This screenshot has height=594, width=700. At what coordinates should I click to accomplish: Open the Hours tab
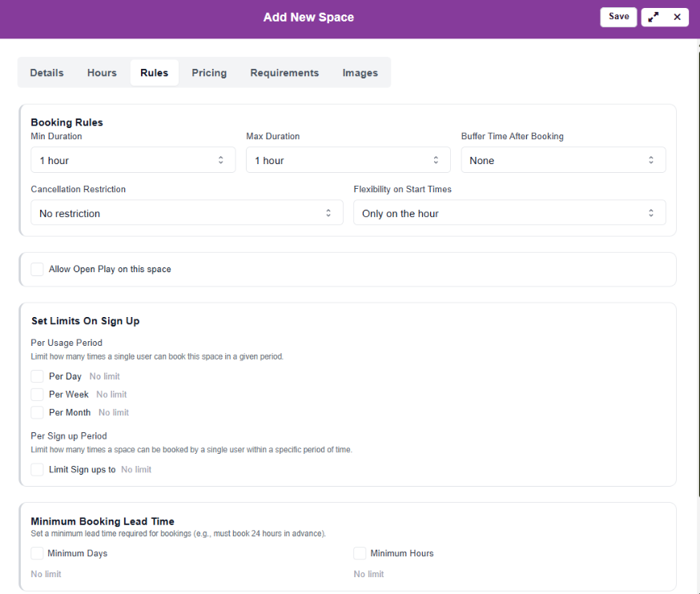[x=102, y=73]
